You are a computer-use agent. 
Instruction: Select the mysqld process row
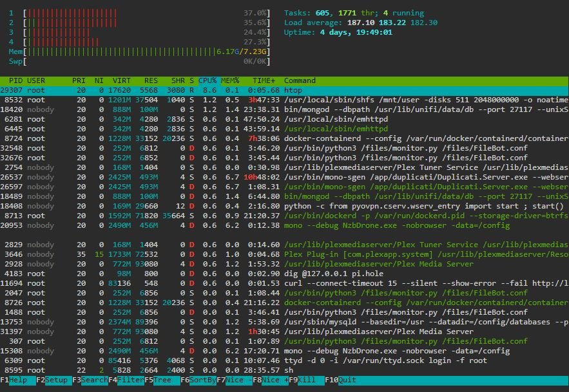[285, 322]
